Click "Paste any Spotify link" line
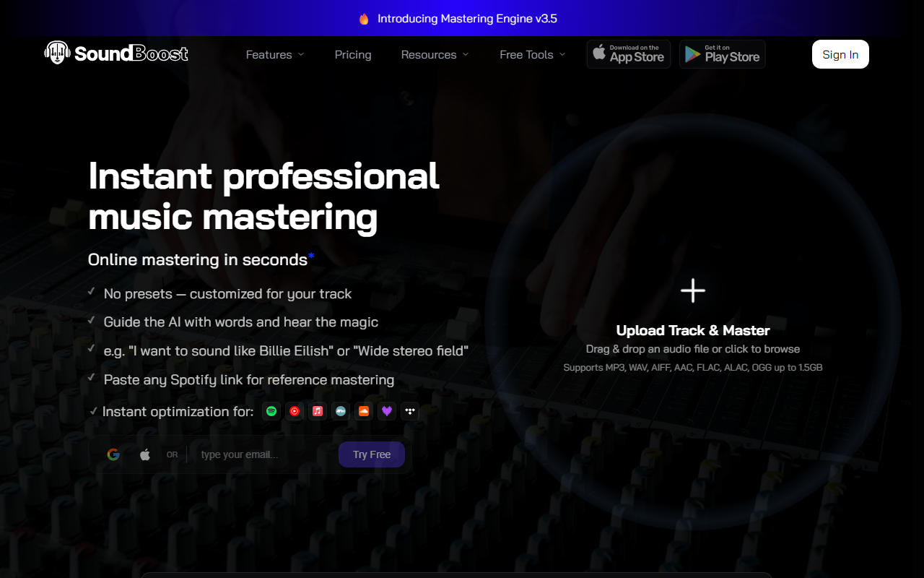924x578 pixels. pos(249,379)
